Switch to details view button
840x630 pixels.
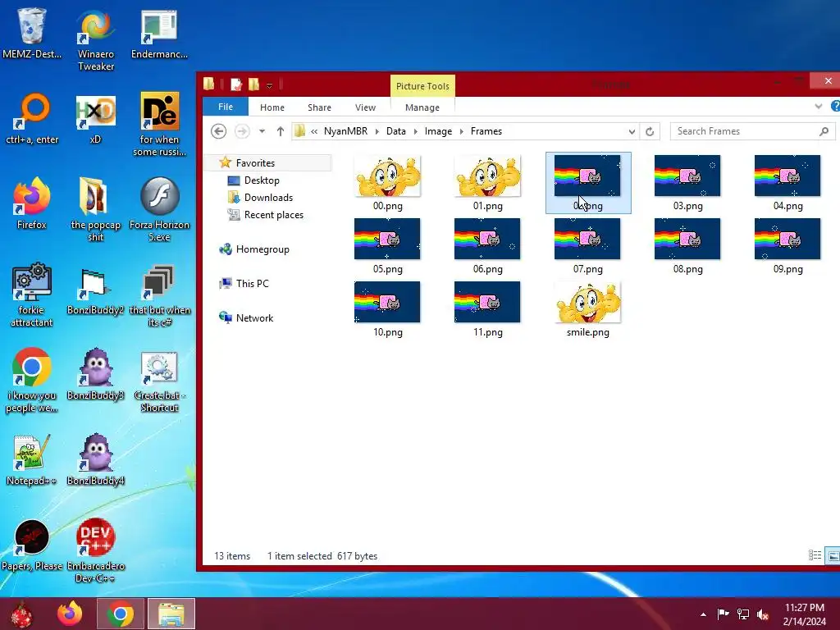click(x=815, y=555)
